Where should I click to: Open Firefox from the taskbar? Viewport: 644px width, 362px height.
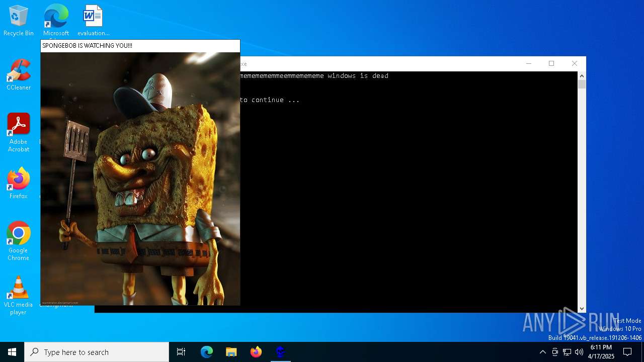[x=256, y=352]
